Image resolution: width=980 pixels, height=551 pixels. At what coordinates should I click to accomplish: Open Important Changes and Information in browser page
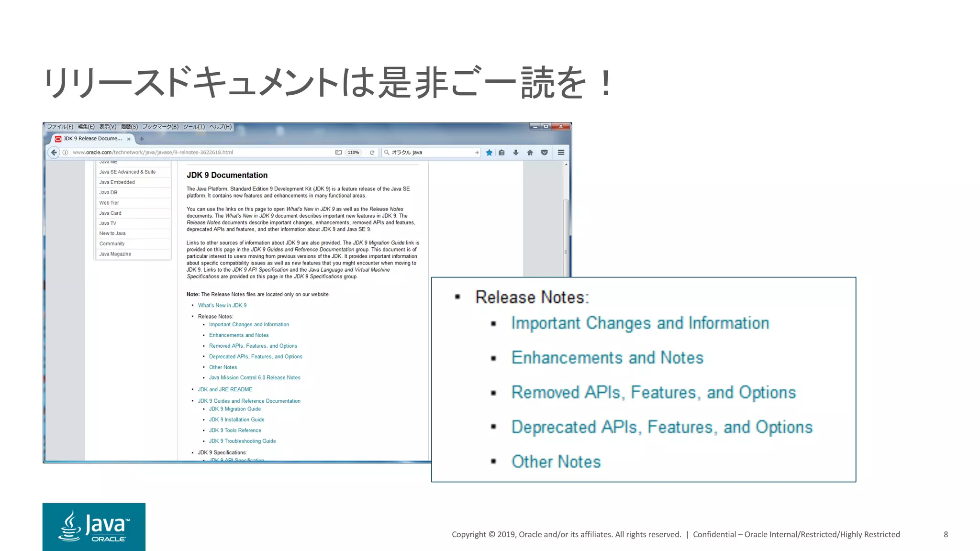[x=249, y=325]
